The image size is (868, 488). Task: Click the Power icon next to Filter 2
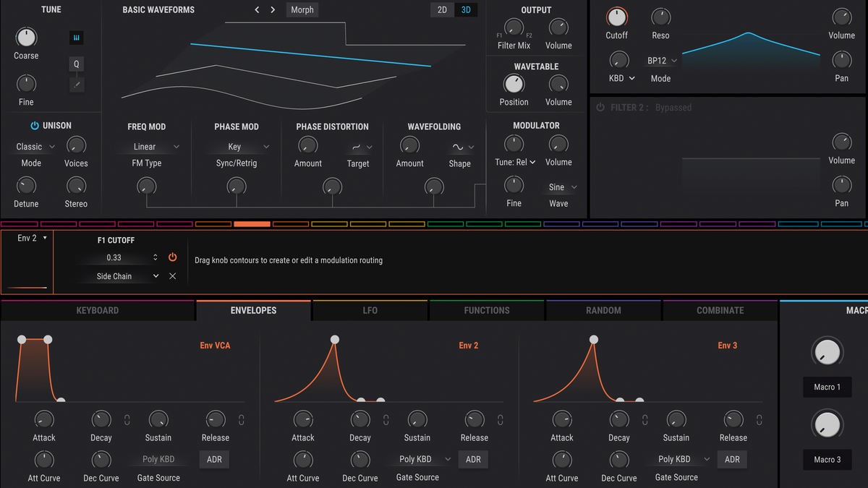point(600,107)
